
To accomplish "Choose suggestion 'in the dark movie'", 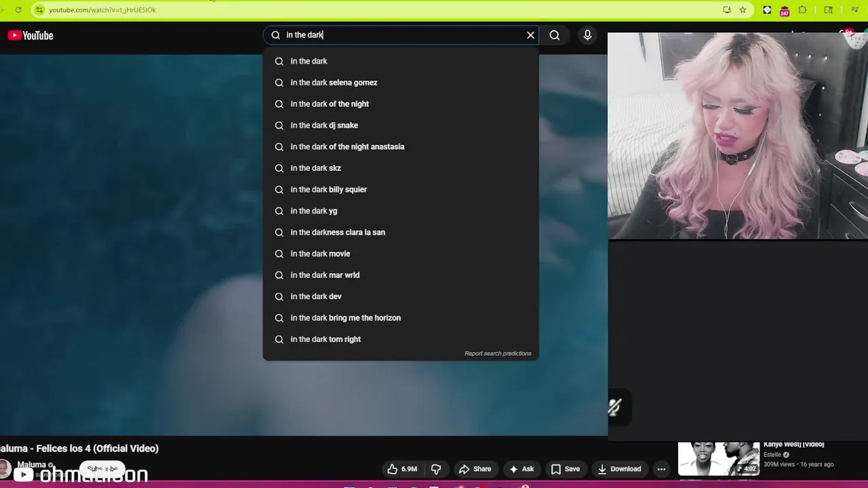I will (x=401, y=253).
